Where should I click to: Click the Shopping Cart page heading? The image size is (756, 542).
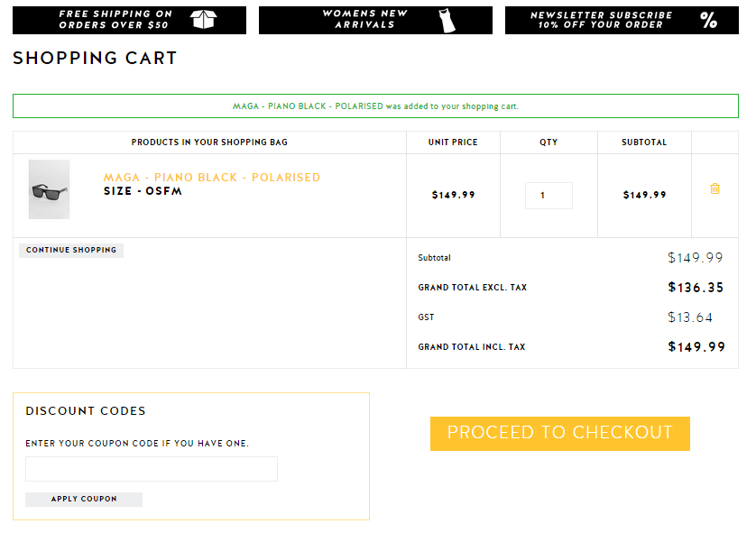(x=95, y=59)
